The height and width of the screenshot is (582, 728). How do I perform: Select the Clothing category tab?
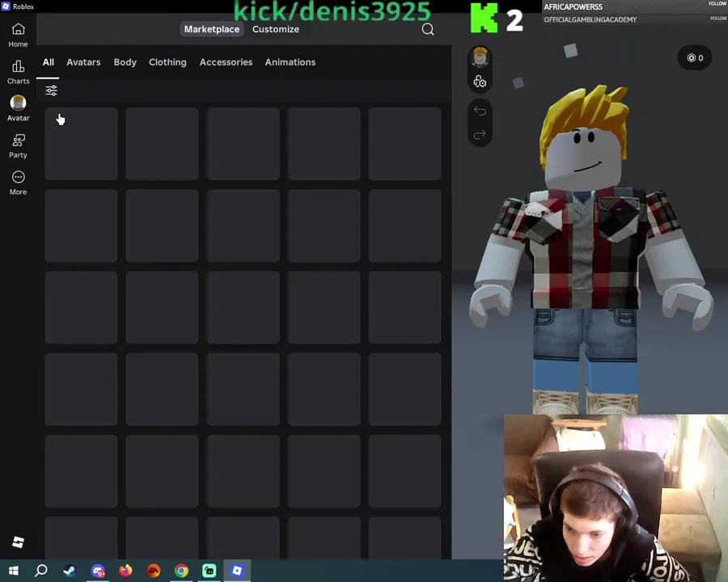[167, 62]
